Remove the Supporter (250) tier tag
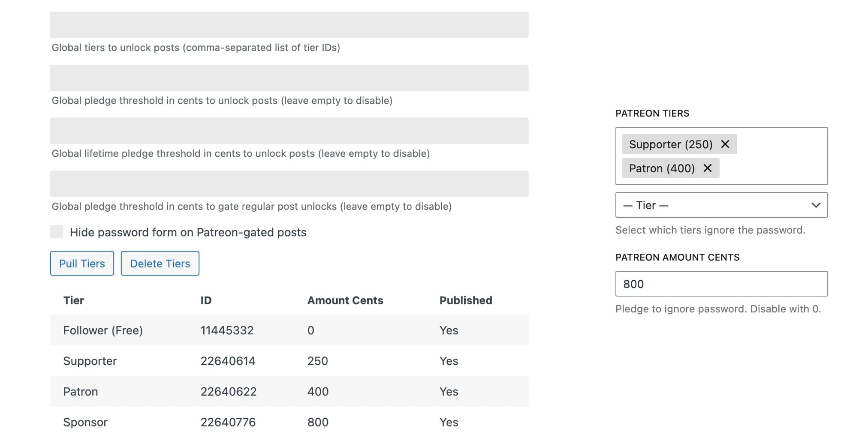 725,144
